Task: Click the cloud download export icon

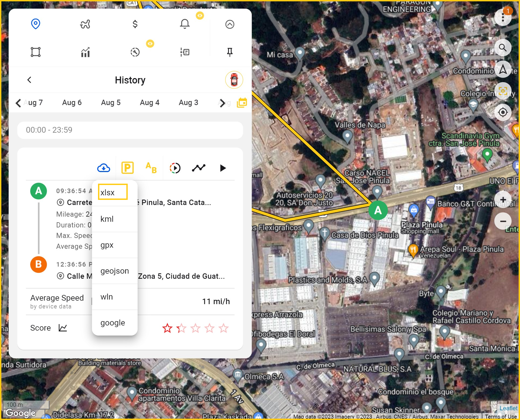Action: tap(104, 168)
